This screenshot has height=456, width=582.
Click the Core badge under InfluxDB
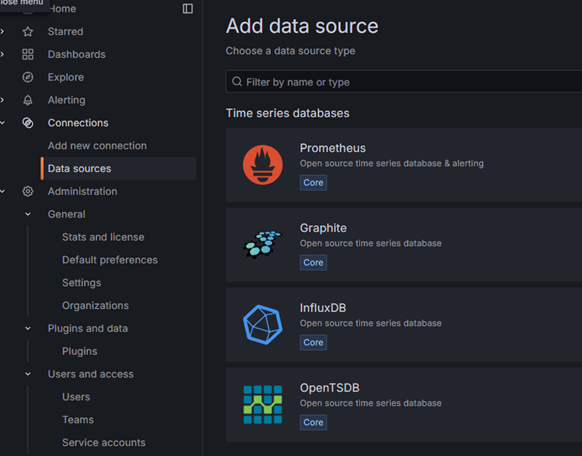pyautogui.click(x=313, y=342)
